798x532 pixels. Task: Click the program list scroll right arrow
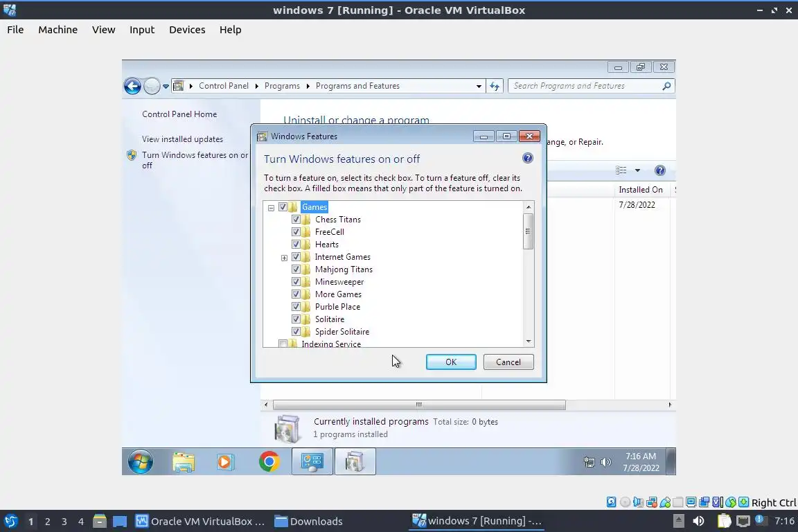coord(670,405)
